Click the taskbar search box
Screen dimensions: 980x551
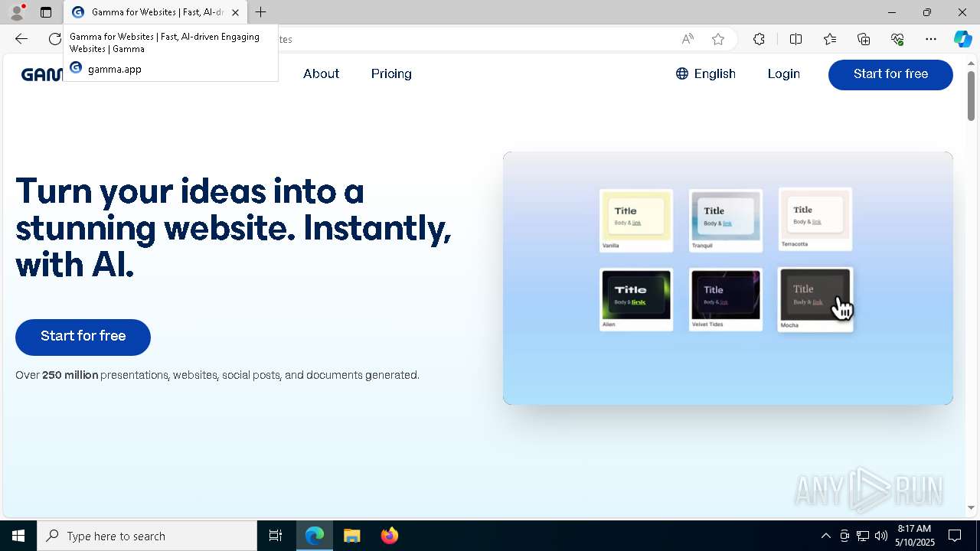[147, 536]
